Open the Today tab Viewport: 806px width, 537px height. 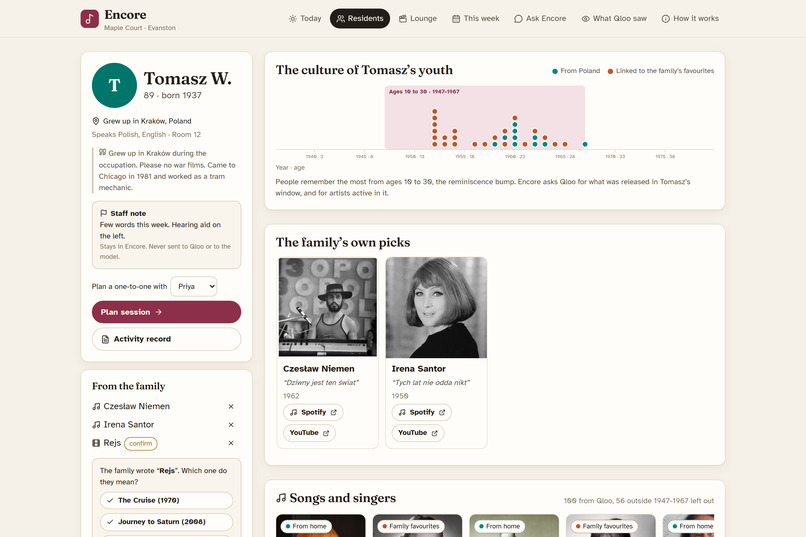(x=305, y=18)
